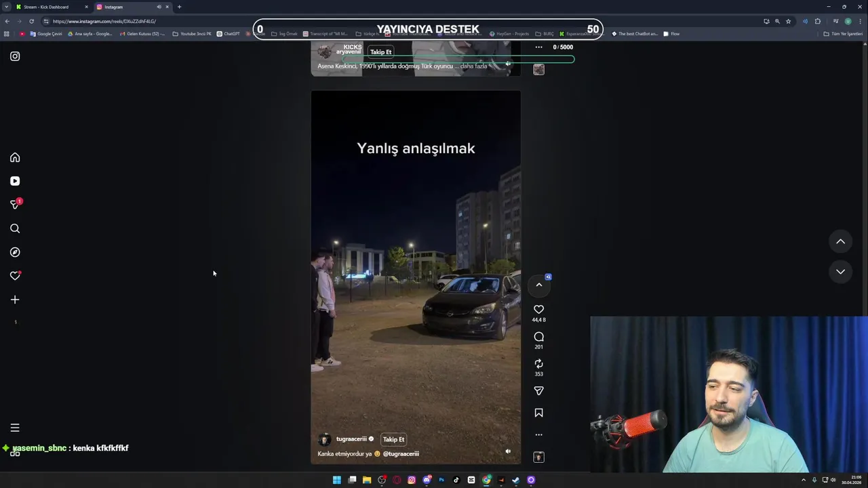This screenshot has width=868, height=488.
Task: Open audio thumbnail of the tugraacerii reel
Action: (x=538, y=457)
